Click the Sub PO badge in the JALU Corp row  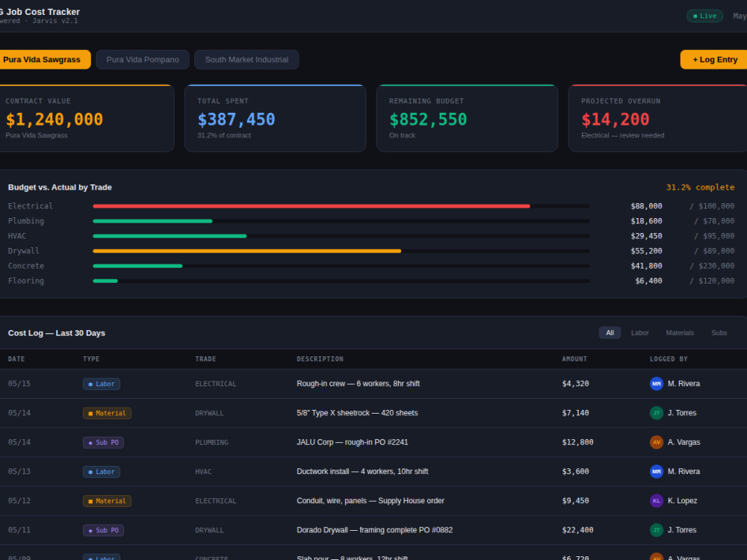click(x=103, y=442)
